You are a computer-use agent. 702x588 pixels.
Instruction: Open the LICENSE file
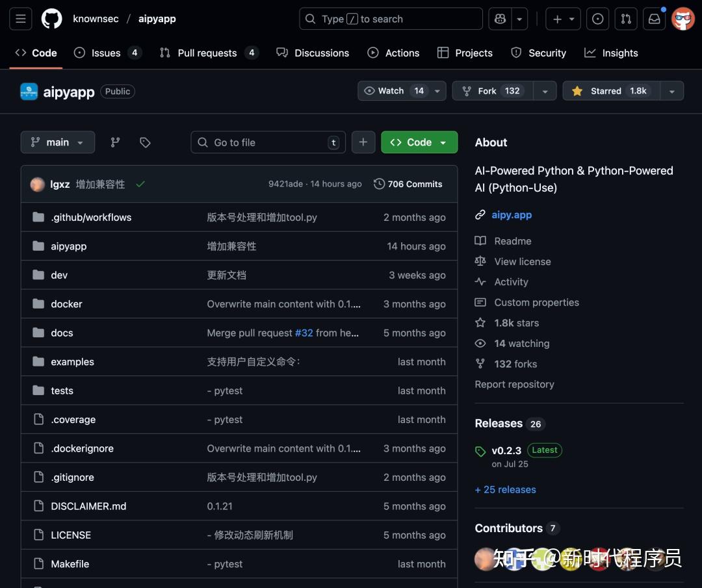pyautogui.click(x=71, y=535)
